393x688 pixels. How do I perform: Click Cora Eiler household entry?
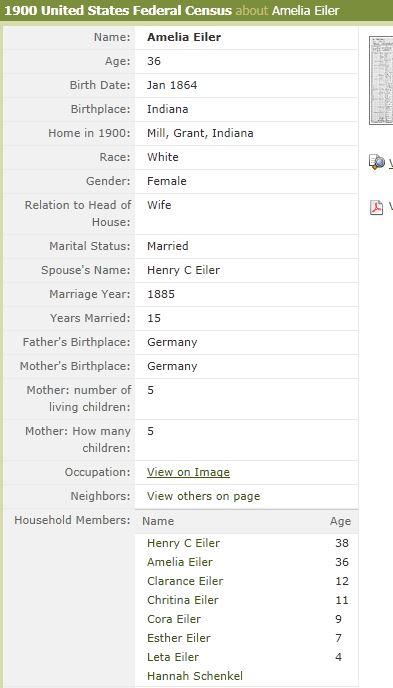(x=174, y=619)
